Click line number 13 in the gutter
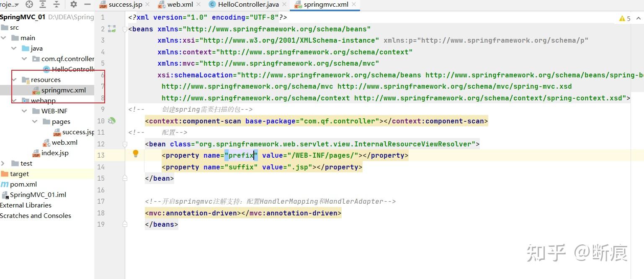Screen dimensions: 644x279 [x=101, y=155]
